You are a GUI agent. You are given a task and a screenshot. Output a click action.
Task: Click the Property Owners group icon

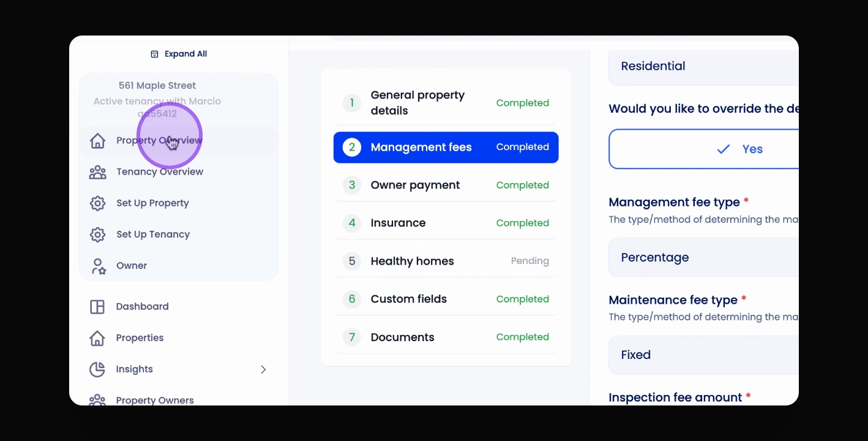coord(97,399)
